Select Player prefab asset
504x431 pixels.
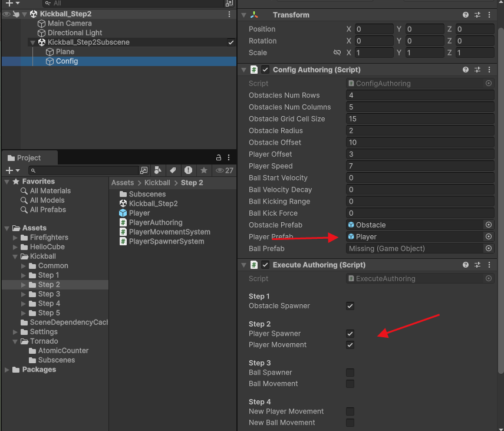click(x=134, y=213)
